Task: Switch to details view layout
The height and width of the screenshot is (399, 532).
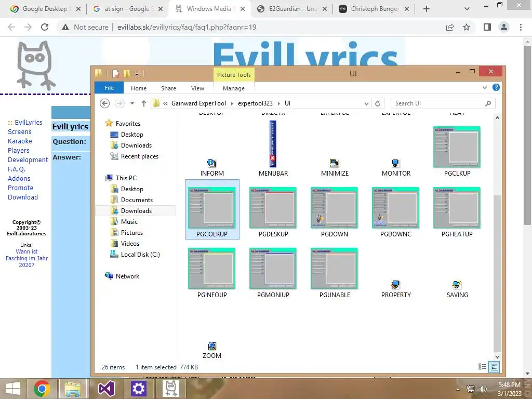Action: coord(482,367)
